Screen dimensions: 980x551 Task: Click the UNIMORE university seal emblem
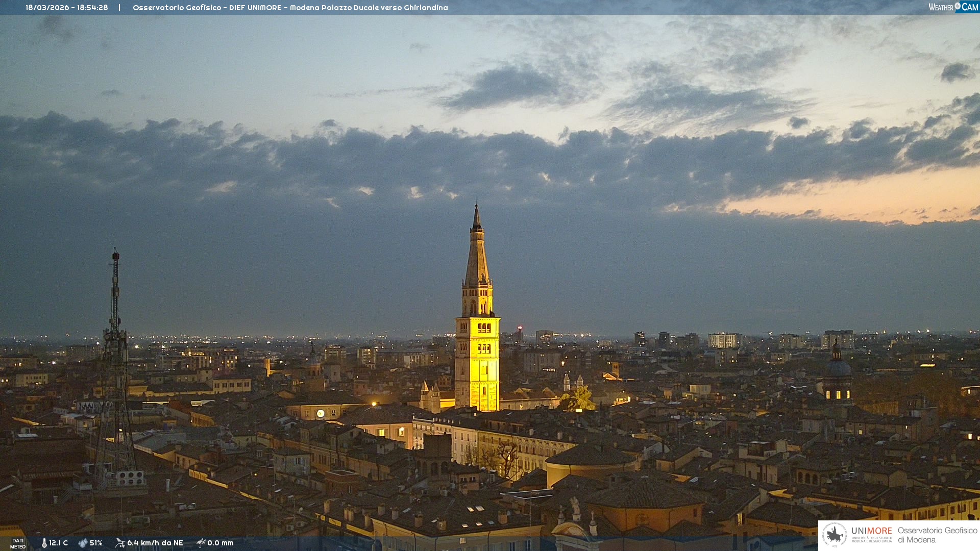pos(834,535)
